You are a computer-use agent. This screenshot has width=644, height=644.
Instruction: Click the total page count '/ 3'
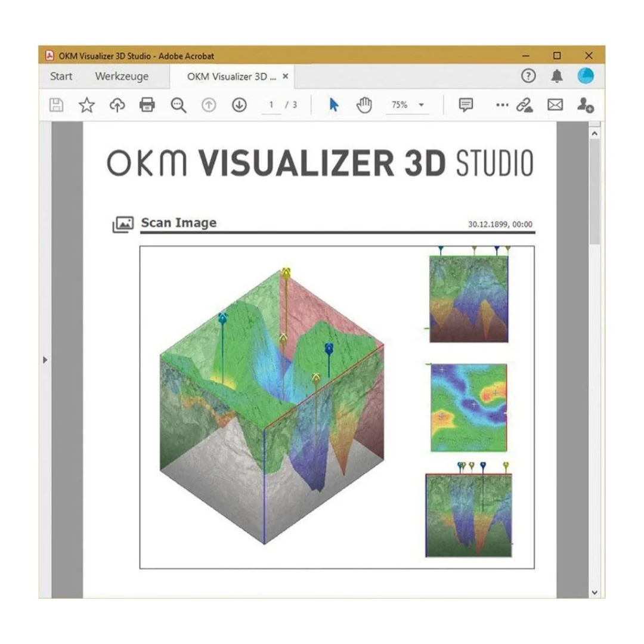pos(291,105)
